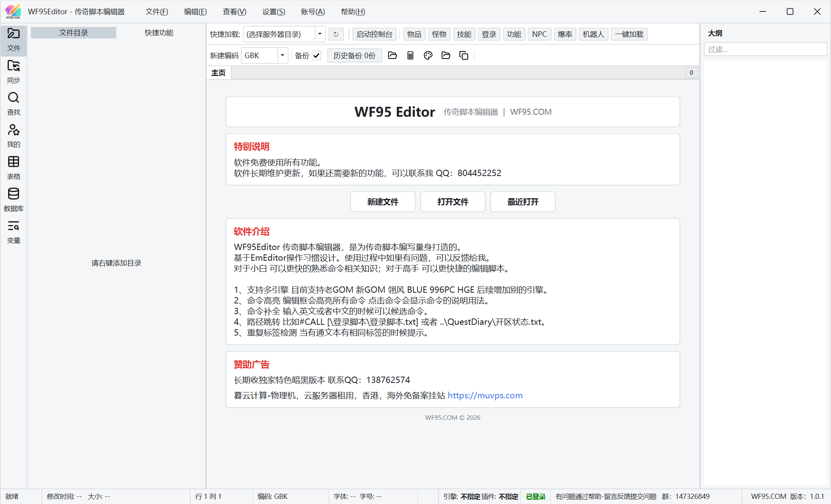Image resolution: width=831 pixels, height=504 pixels.
Task: Open 历史备份 0份 history backups
Action: pyautogui.click(x=355, y=56)
